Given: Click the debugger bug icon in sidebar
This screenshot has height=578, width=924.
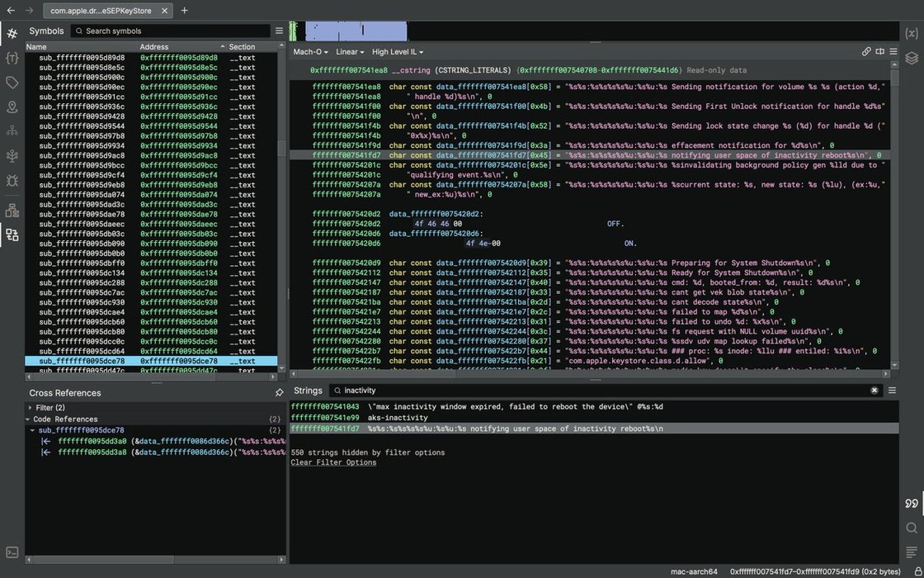Looking at the screenshot, I should [x=12, y=180].
